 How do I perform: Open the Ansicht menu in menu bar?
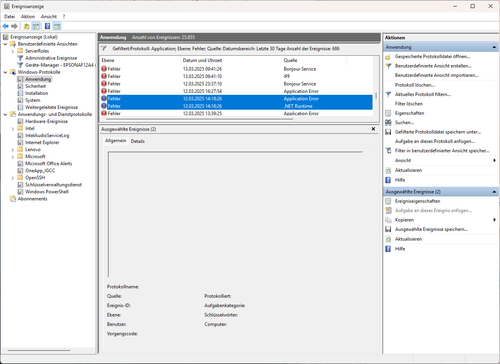click(49, 16)
